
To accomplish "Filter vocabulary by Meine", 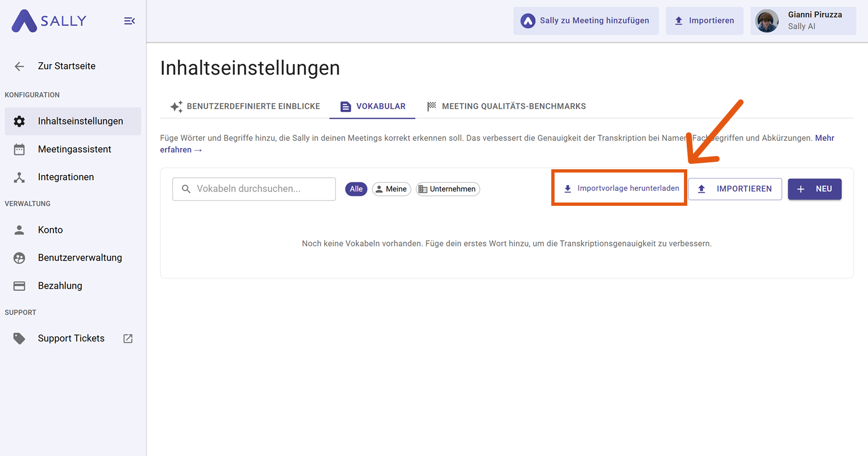I will pos(391,189).
